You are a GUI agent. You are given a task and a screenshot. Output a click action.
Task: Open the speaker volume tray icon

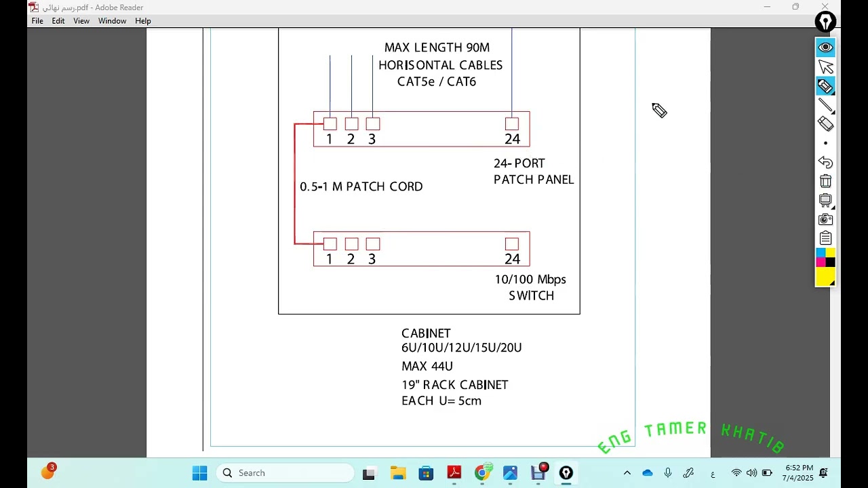[x=751, y=473]
